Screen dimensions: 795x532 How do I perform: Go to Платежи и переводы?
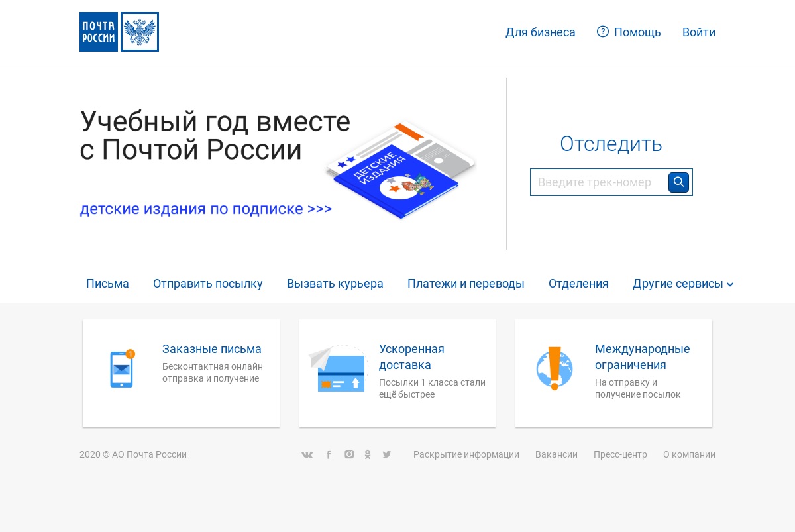point(466,284)
